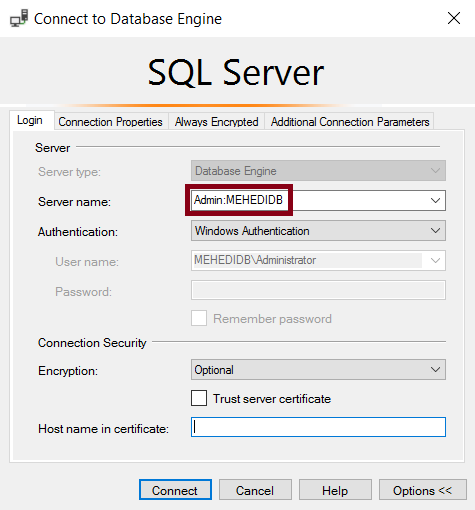Click the Host name in certificate field

point(318,427)
